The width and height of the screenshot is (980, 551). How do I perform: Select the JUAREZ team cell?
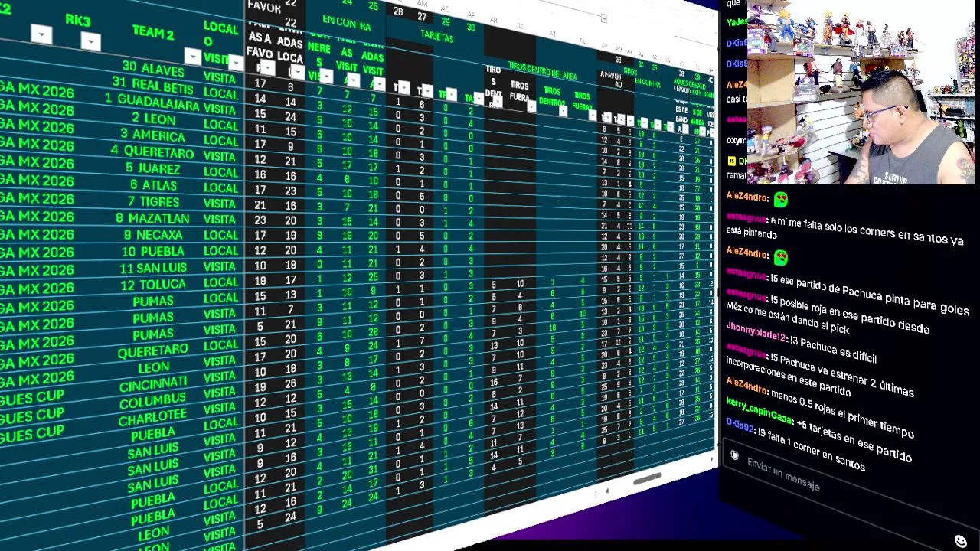pos(152,168)
